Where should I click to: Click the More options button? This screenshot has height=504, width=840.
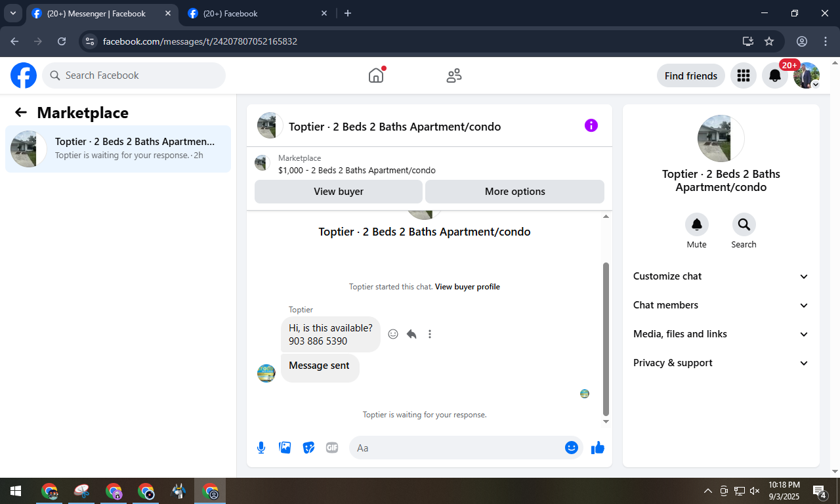pyautogui.click(x=515, y=192)
